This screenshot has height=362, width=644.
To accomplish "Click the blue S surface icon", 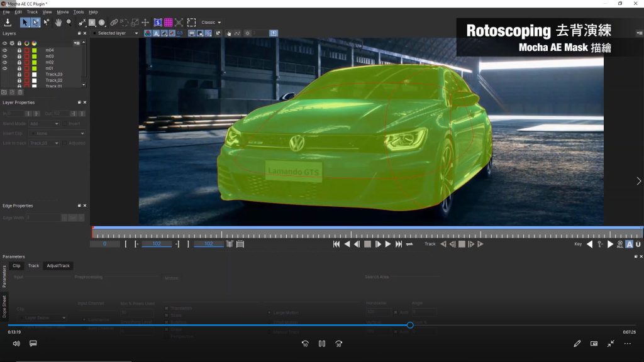I will point(158,23).
